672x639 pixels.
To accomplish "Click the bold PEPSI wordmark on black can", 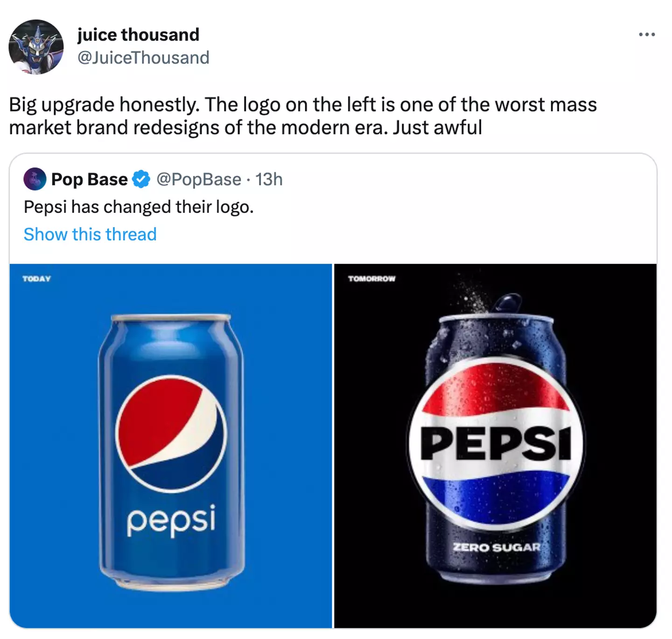I will [x=496, y=443].
